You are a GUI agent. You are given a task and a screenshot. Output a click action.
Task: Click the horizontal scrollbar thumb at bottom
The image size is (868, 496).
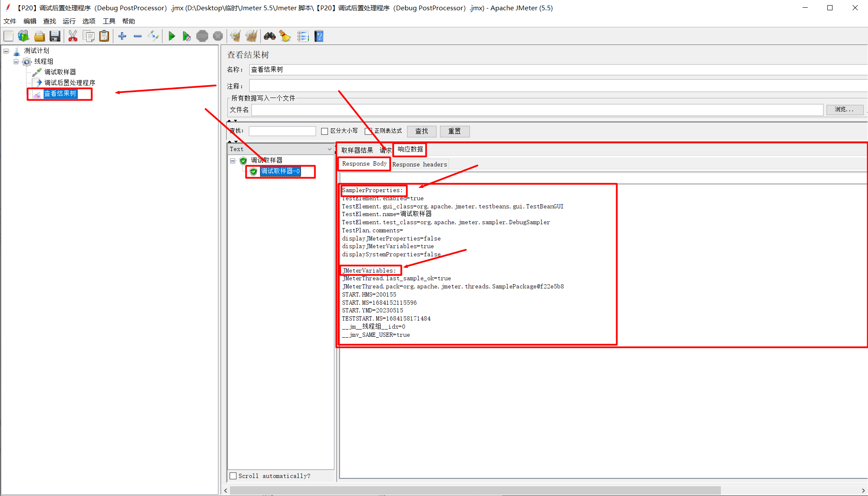point(475,490)
